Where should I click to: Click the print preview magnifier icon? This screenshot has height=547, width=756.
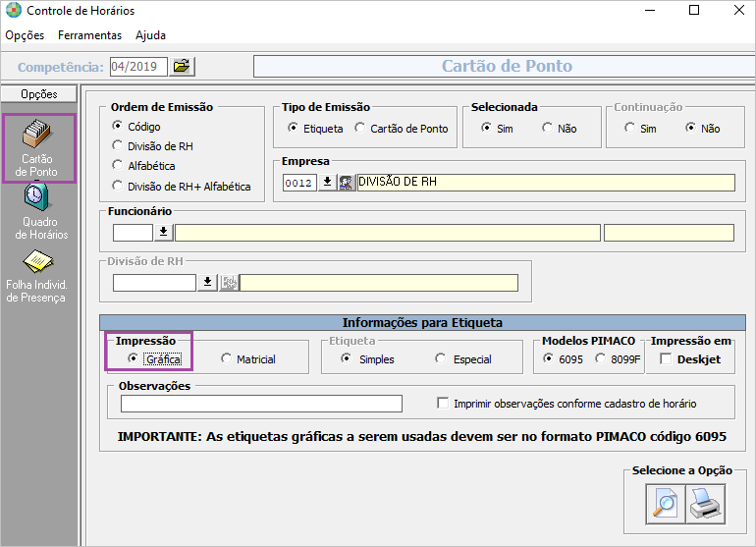tap(666, 504)
